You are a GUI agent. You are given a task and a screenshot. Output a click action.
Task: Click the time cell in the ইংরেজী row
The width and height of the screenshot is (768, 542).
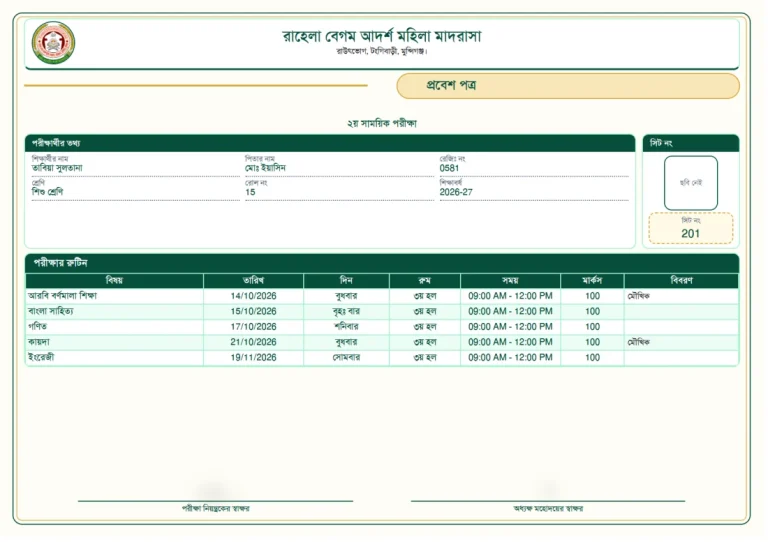(510, 357)
